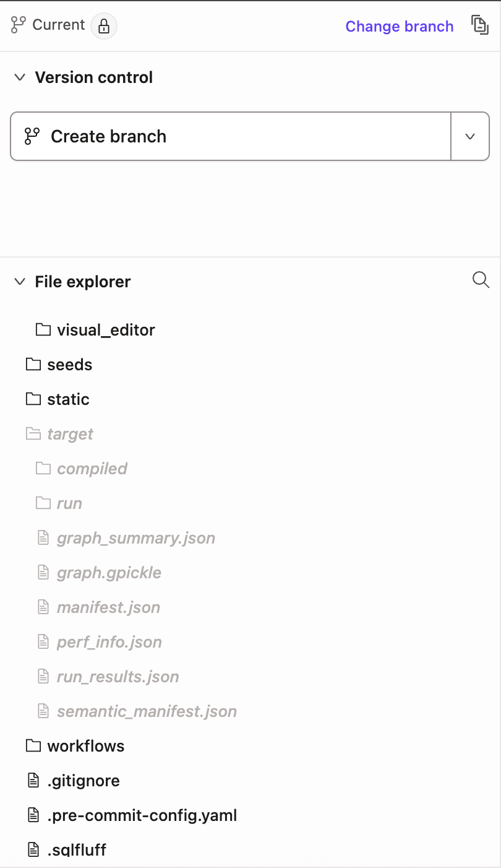501x868 pixels.
Task: Open the .pre-commit-config.yaml file
Action: [142, 815]
